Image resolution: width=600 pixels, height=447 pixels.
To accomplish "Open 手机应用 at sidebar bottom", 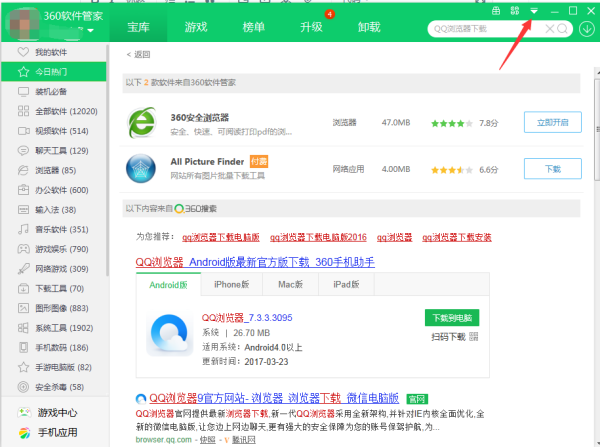I will [56, 433].
